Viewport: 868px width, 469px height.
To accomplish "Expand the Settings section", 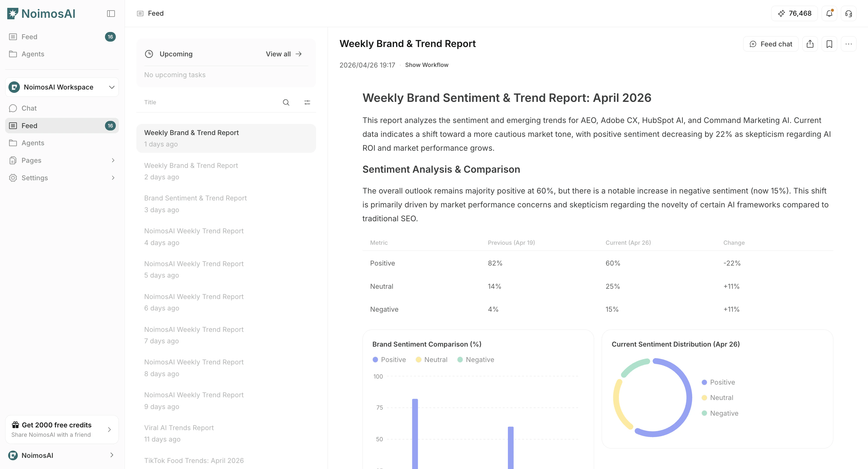I will tap(113, 178).
